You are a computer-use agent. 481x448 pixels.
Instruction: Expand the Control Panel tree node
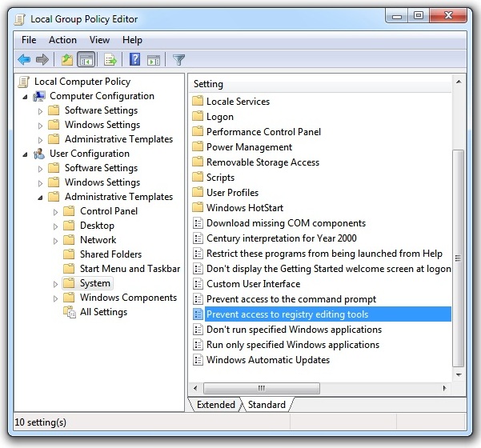[56, 211]
